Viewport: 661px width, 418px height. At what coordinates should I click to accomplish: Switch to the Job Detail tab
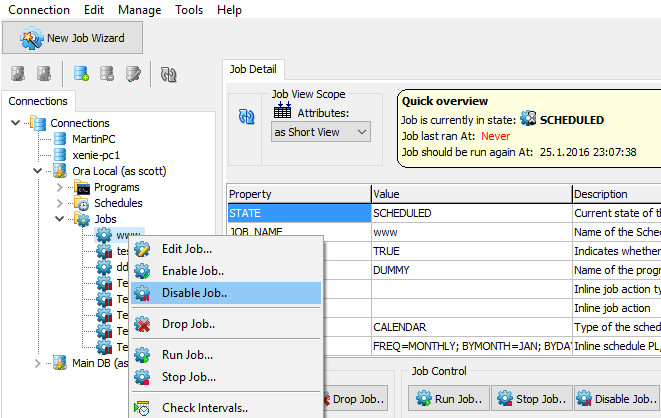point(253,69)
